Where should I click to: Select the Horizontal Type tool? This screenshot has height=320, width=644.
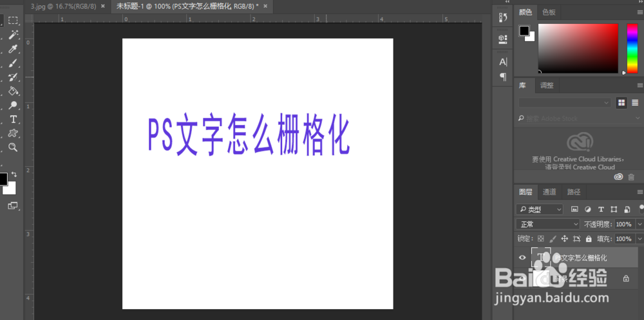13,119
